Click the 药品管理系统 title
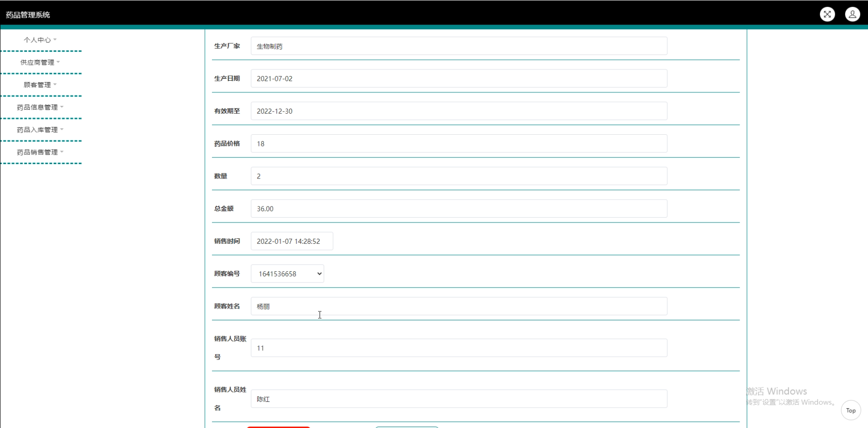The width and height of the screenshot is (868, 428). [x=28, y=15]
